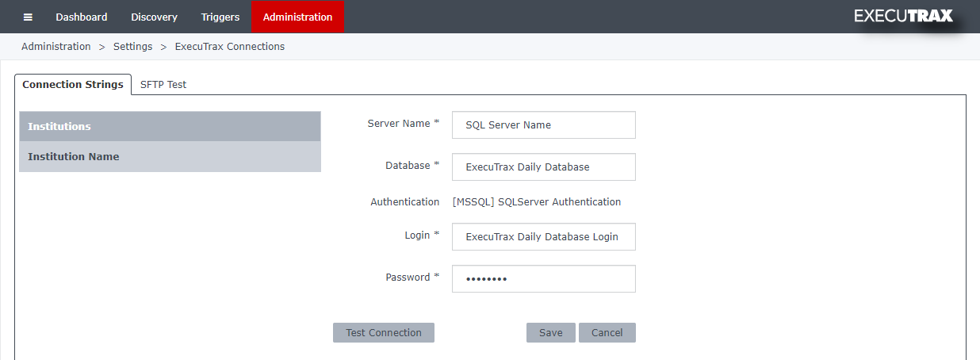Click ExecuTrax Connections breadcrumb
The width and height of the screenshot is (980, 360).
230,47
